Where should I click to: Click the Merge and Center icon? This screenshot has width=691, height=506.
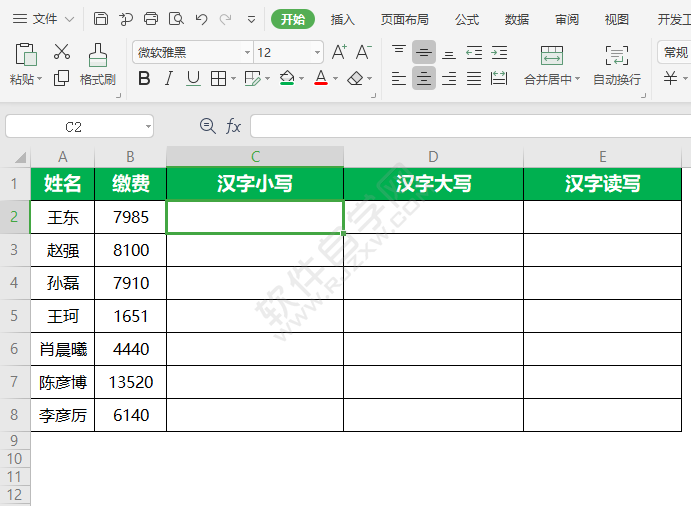(552, 56)
